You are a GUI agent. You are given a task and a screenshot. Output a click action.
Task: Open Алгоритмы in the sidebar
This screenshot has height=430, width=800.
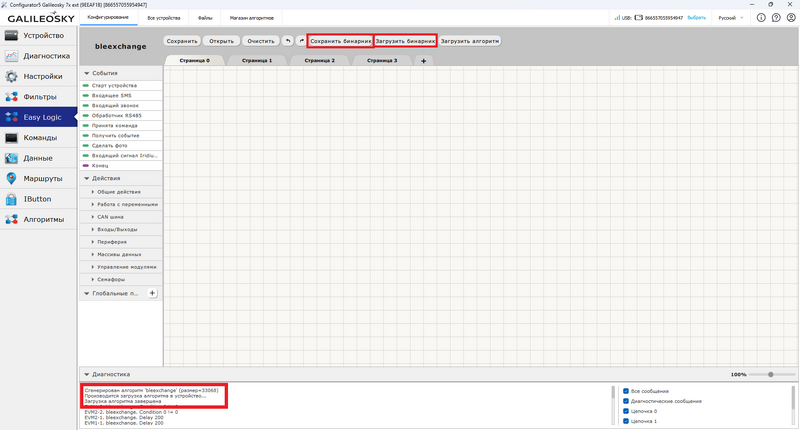pos(38,219)
